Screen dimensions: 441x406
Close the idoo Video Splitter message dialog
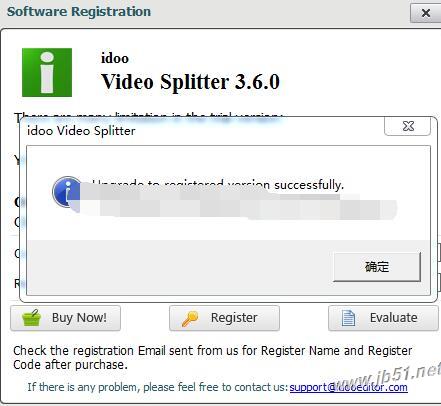(408, 126)
